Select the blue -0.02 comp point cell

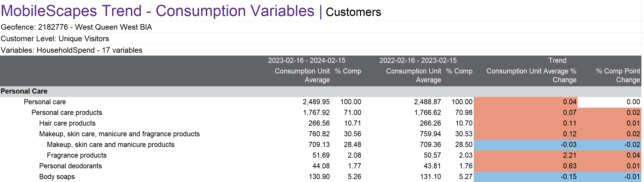point(610,145)
